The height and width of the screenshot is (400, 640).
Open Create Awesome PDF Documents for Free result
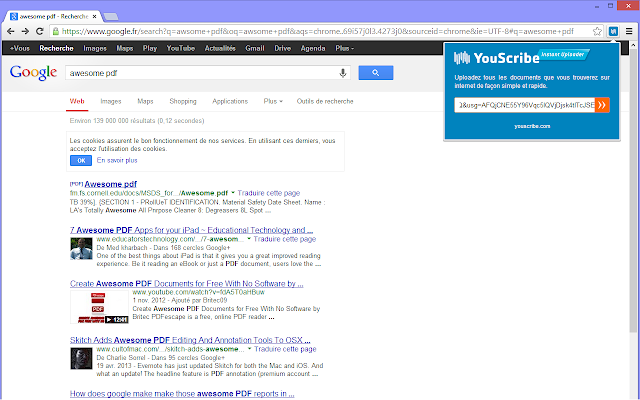pos(187,284)
